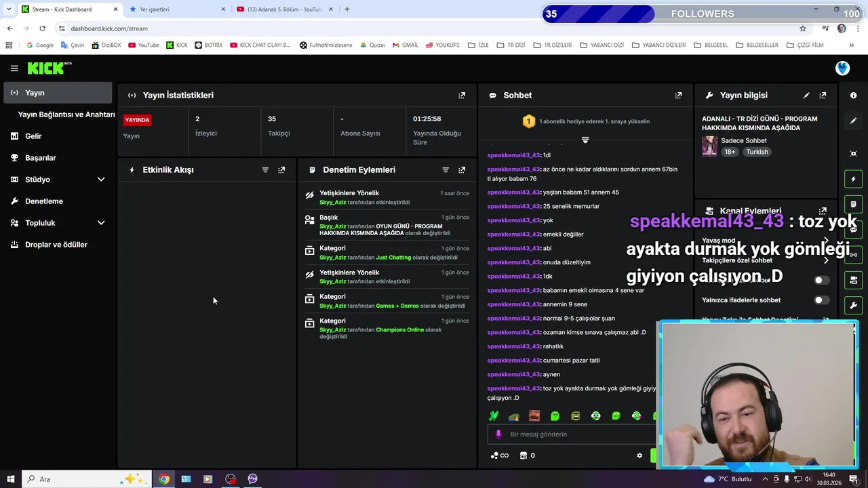Image resolution: width=868 pixels, height=488 pixels.
Task: Click the info icon in right sidebar
Action: pos(853,96)
